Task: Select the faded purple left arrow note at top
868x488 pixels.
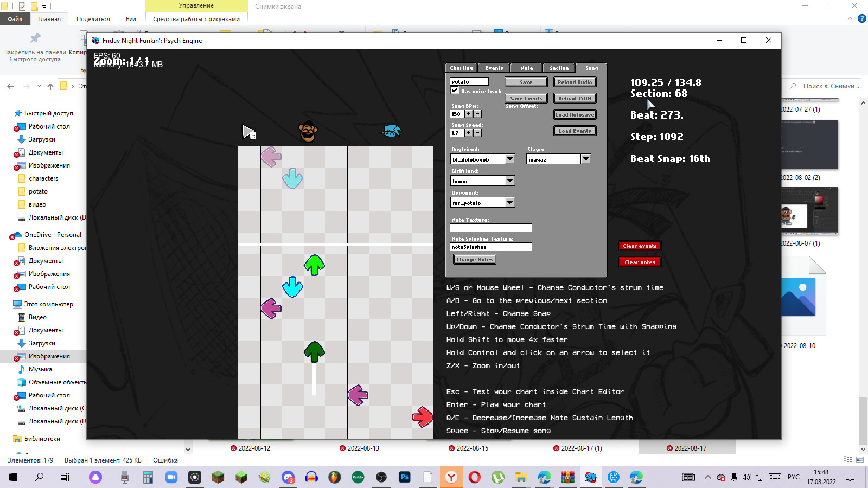Action: point(271,157)
